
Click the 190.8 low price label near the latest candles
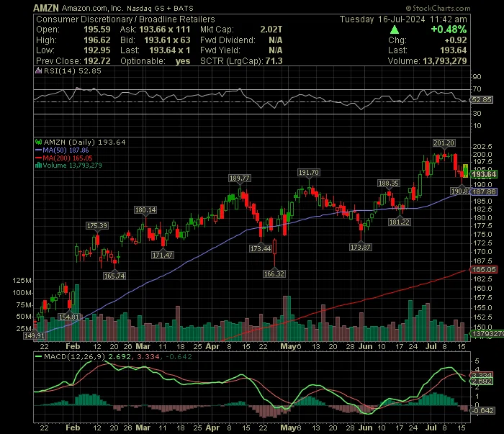click(460, 191)
